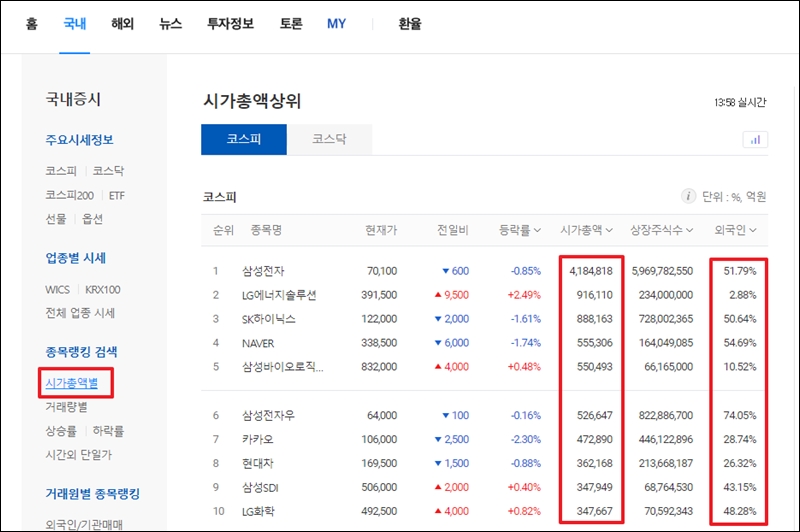Click the 주요시세정보 section heading

(x=80, y=140)
